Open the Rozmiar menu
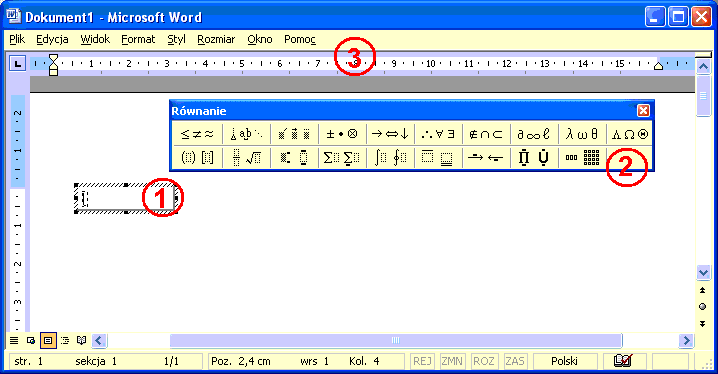 point(216,39)
